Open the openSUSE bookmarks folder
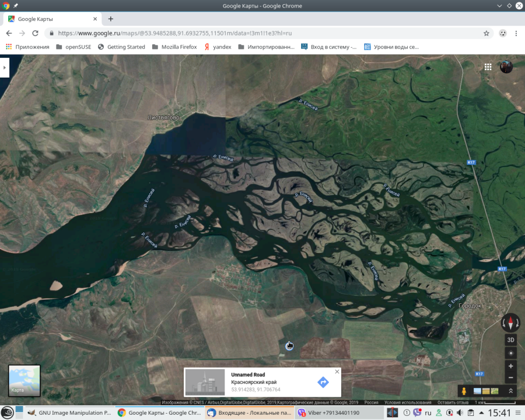Screen dimensions: 525x420 tap(73, 47)
